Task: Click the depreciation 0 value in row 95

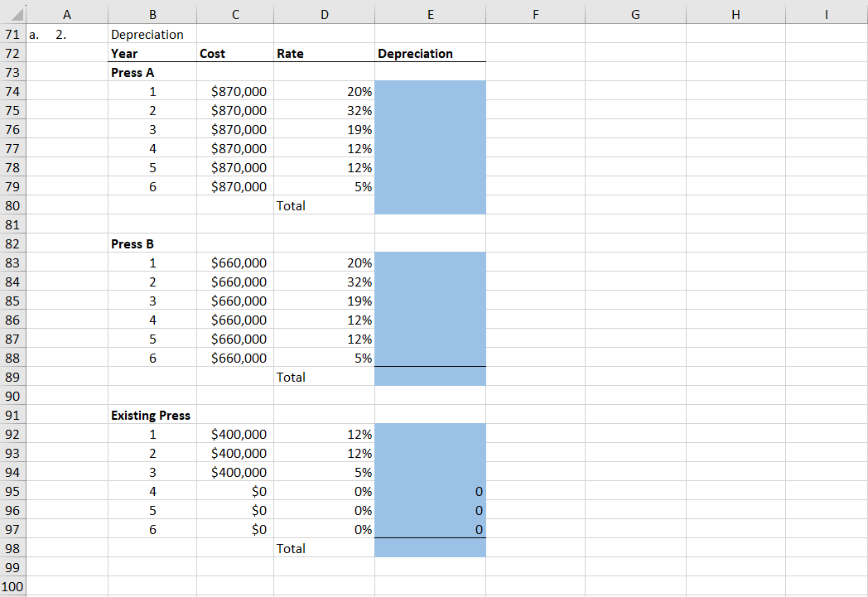Action: [x=430, y=491]
